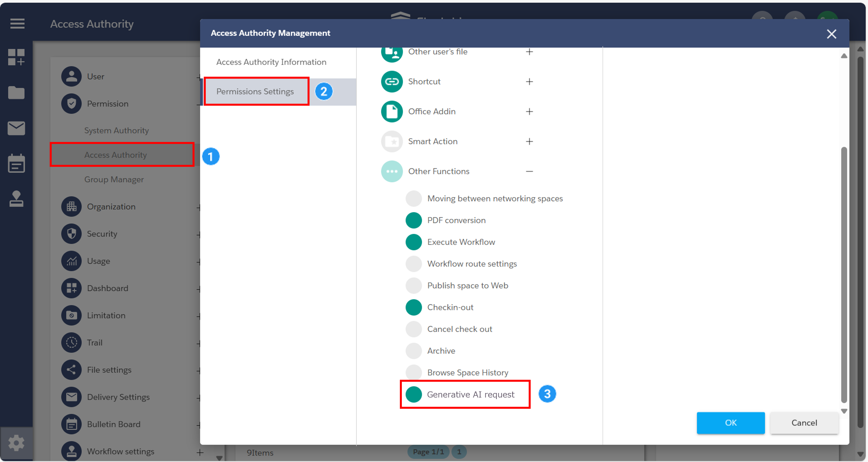Expand the Smart Action section
Image resolution: width=868 pixels, height=462 pixels.
[529, 141]
